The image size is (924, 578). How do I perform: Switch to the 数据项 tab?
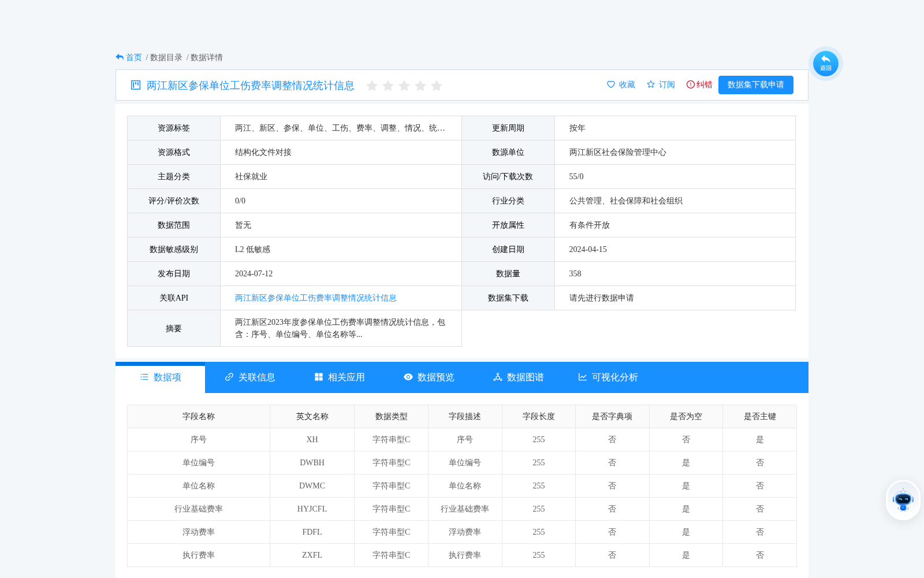(x=161, y=377)
